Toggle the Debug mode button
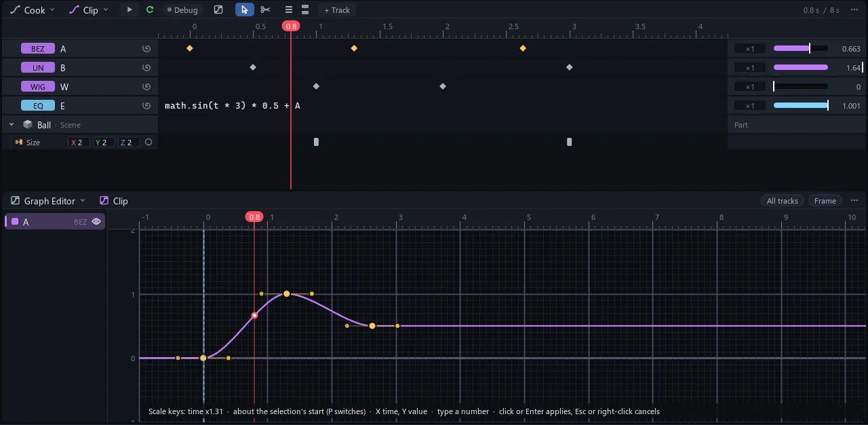This screenshot has width=868, height=425. coord(183,10)
